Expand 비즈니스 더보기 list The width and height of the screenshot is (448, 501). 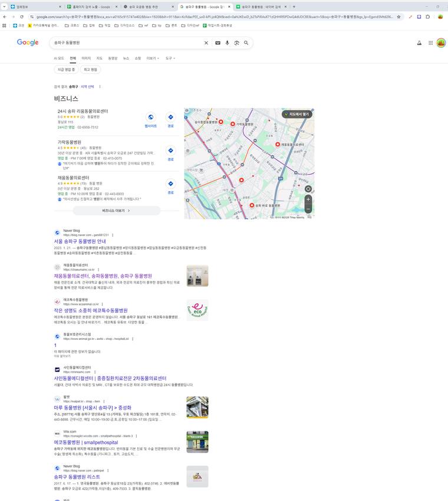coord(116,211)
